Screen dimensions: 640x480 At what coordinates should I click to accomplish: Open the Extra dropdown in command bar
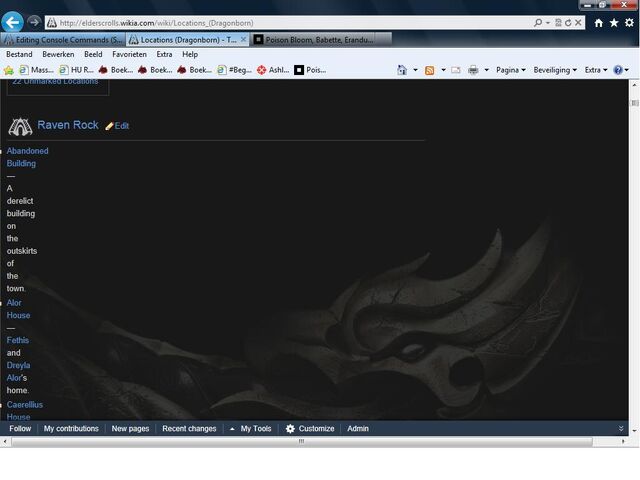pyautogui.click(x=596, y=70)
